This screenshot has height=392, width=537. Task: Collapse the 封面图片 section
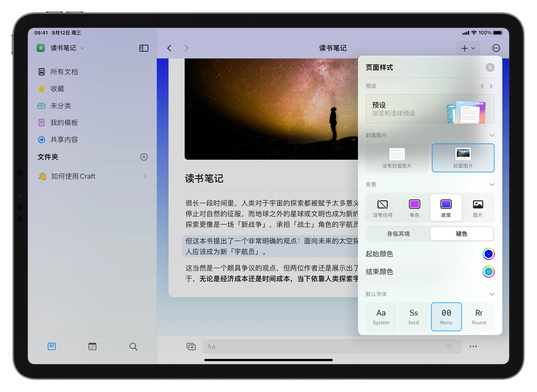[492, 136]
